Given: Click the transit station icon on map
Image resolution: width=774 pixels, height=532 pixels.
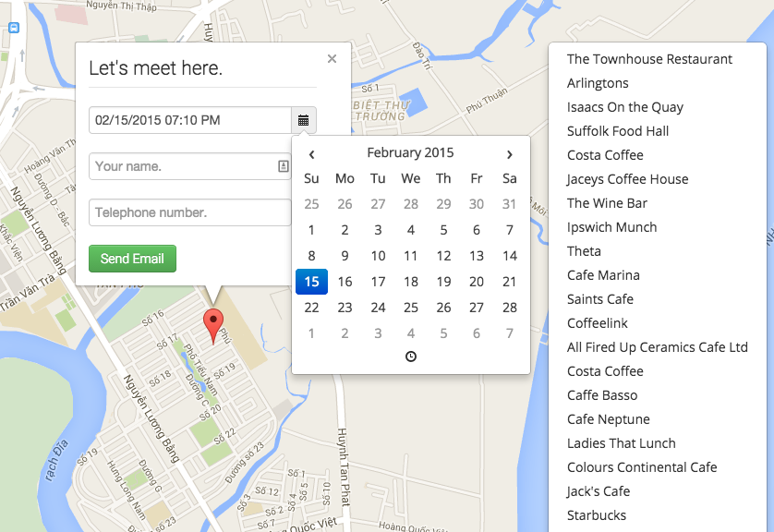Looking at the screenshot, I should 14,28.
